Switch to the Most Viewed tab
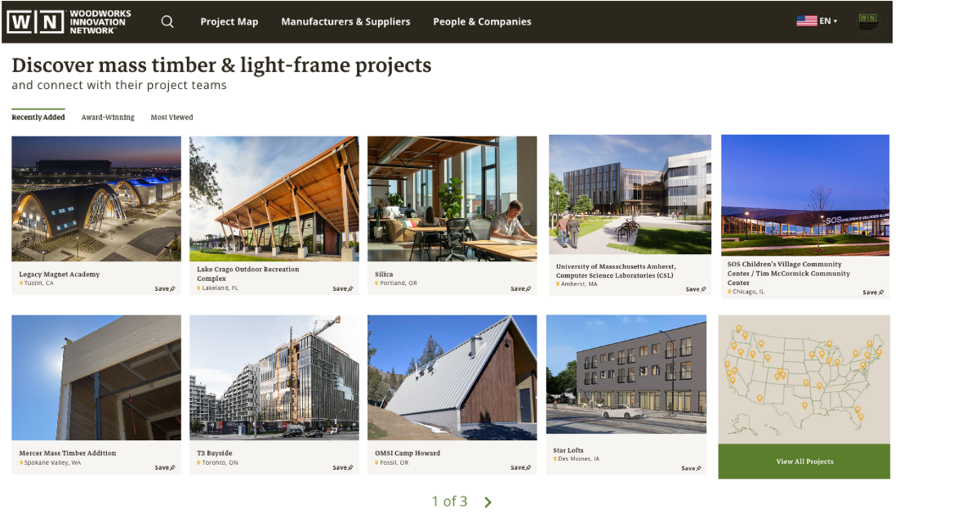This screenshot has width=980, height=513. 171,118
